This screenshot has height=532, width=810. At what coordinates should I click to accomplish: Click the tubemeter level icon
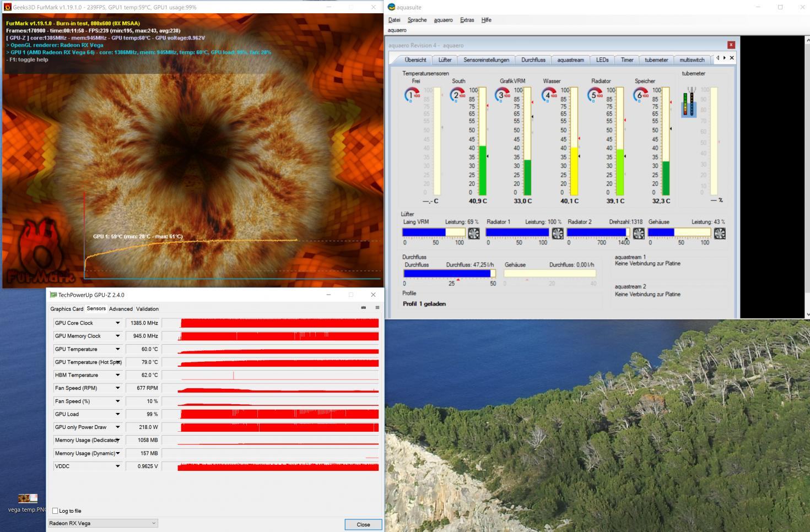click(x=689, y=101)
